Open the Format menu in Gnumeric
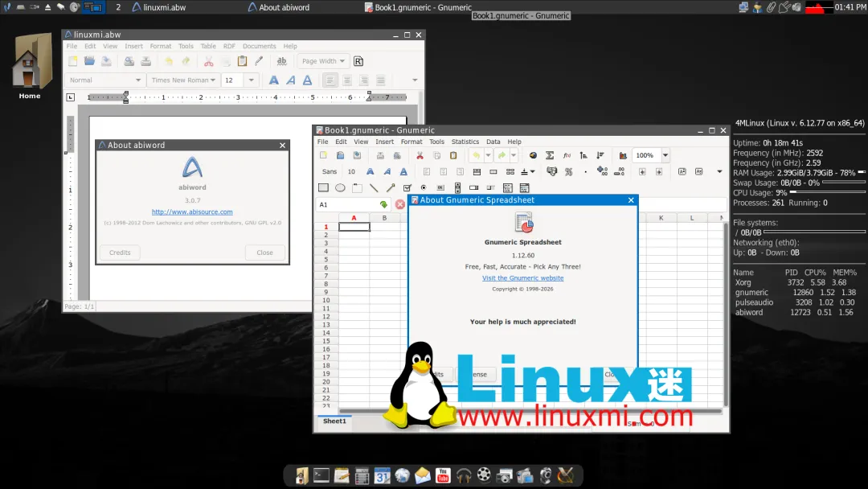The image size is (868, 489). (x=411, y=142)
